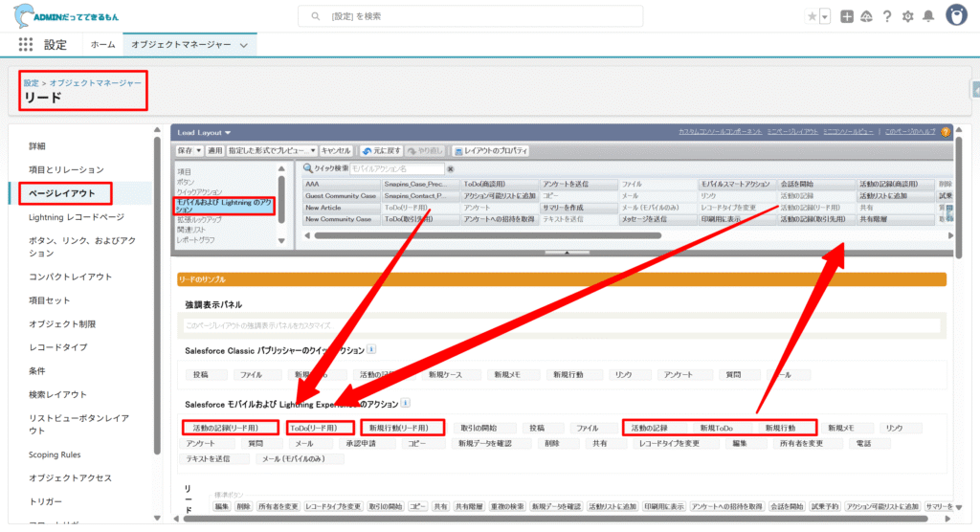Click the palette scroll right arrow

(x=950, y=235)
